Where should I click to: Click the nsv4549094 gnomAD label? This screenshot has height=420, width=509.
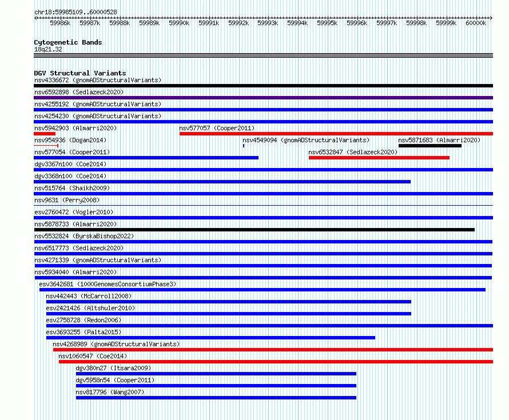click(306, 140)
